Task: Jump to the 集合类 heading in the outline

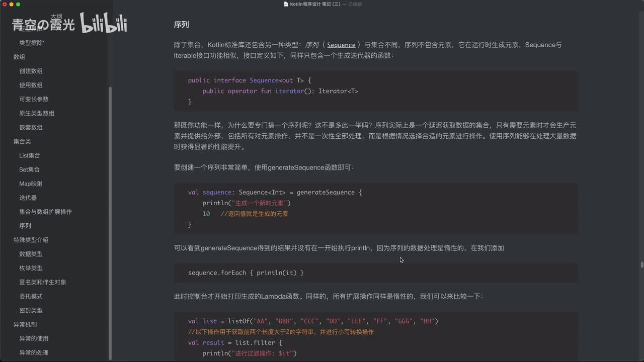Action: click(x=22, y=141)
